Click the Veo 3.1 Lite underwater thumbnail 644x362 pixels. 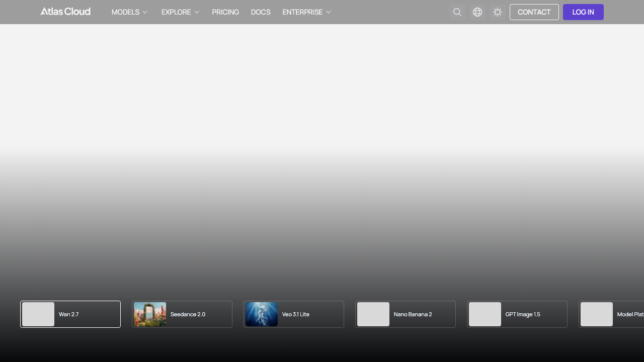click(x=262, y=314)
